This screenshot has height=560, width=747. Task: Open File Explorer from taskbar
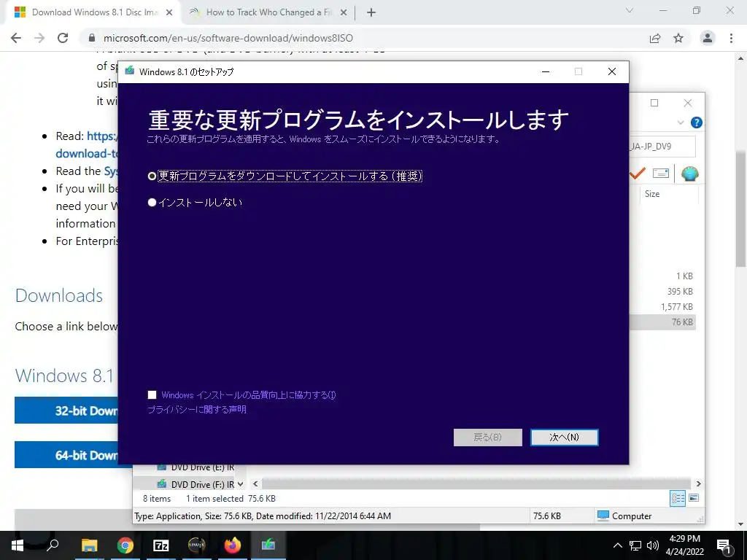pyautogui.click(x=89, y=545)
